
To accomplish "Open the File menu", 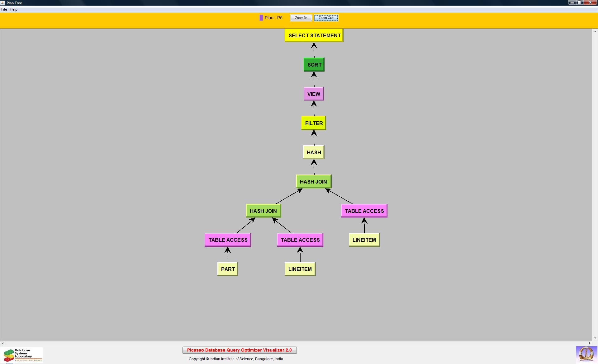I will (4, 9).
